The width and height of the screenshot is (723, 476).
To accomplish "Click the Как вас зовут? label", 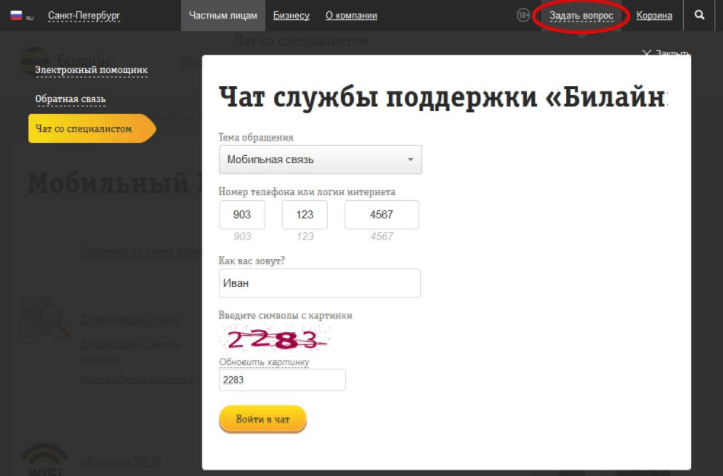I will 252,261.
